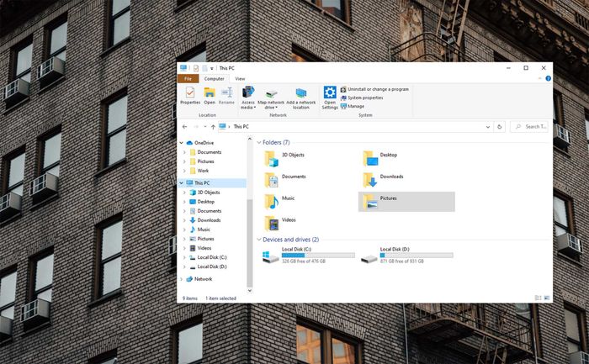Open the Map network drive dropdown

pos(271,107)
